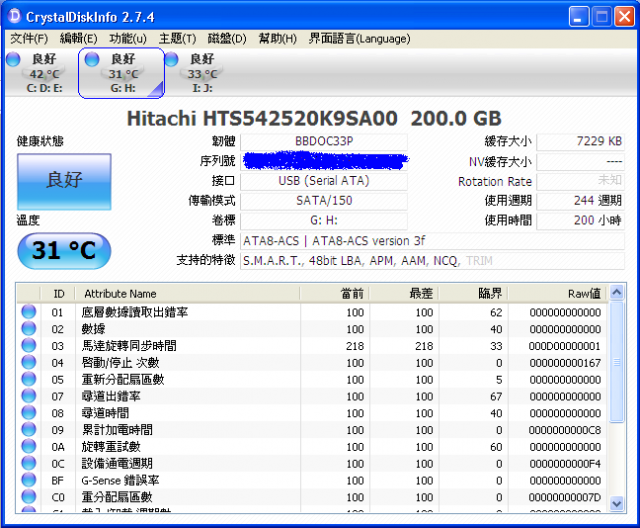Screen dimensions: 640x528
Task: Open the 主題(T) menu
Action: [177, 39]
